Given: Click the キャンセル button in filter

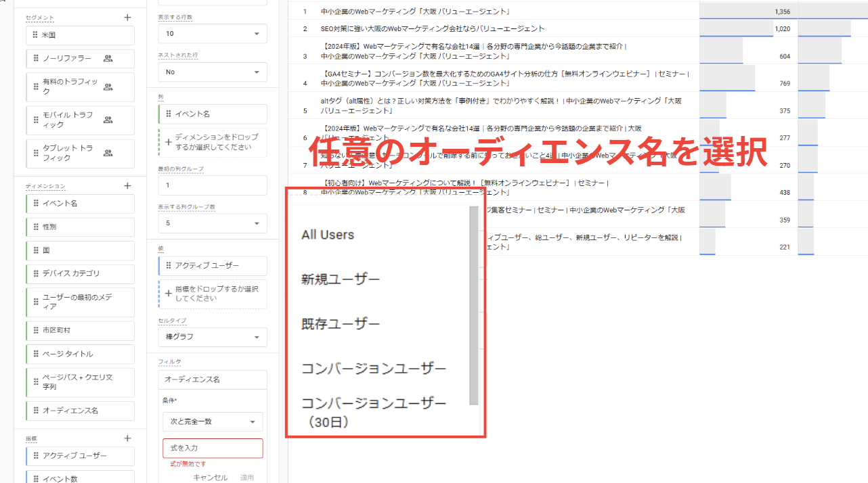Looking at the screenshot, I should point(211,478).
